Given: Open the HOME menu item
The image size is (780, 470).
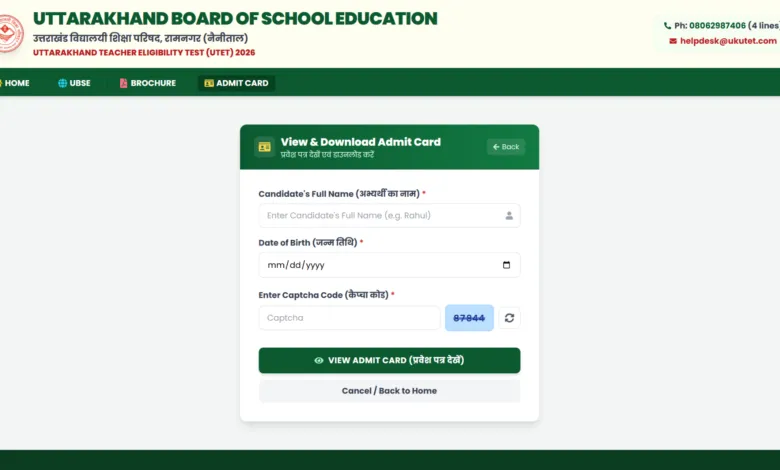Looking at the screenshot, I should 15,83.
